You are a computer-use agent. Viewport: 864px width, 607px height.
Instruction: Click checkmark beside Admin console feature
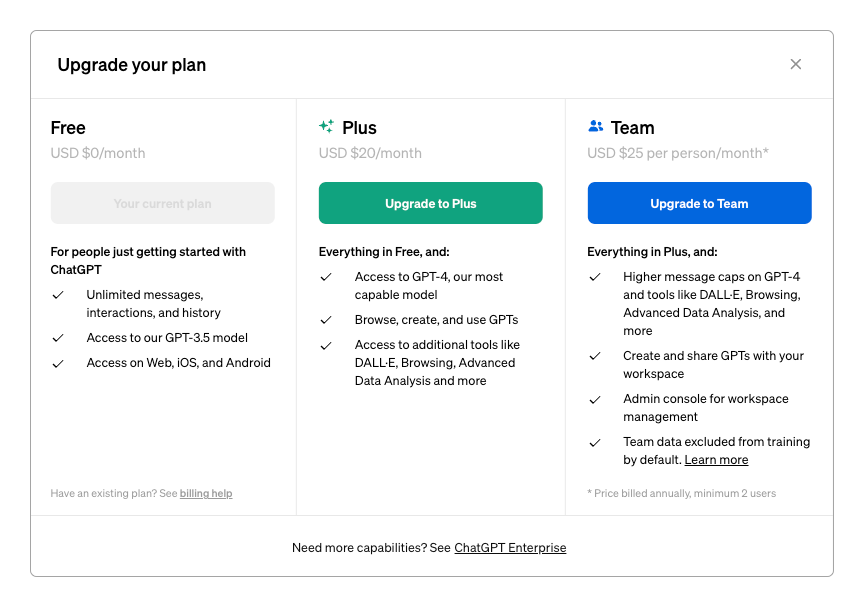point(595,399)
